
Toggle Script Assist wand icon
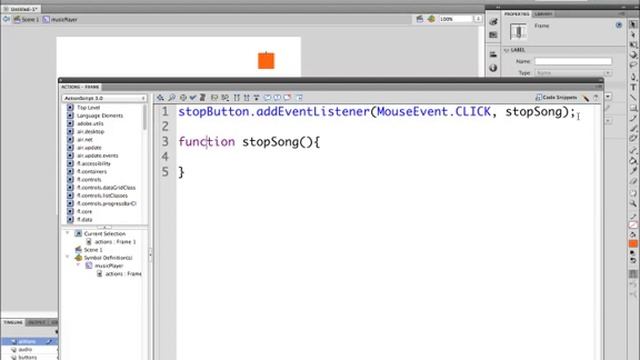coord(586,98)
